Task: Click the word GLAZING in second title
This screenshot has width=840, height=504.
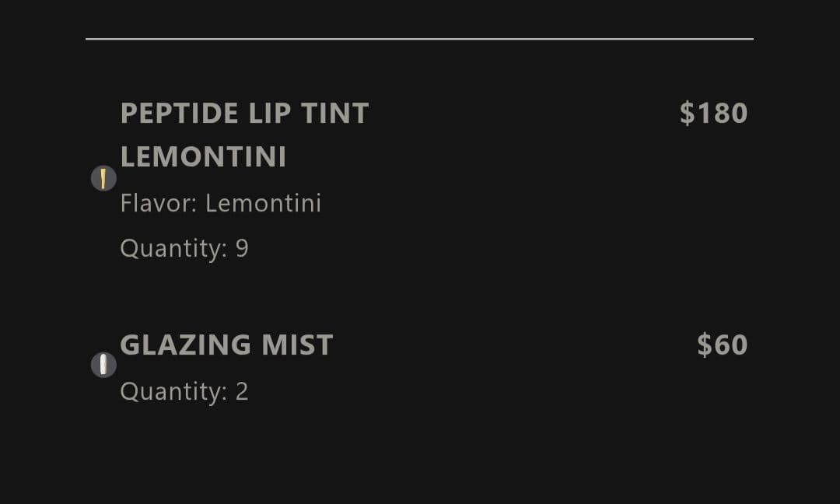Action: pos(186,345)
